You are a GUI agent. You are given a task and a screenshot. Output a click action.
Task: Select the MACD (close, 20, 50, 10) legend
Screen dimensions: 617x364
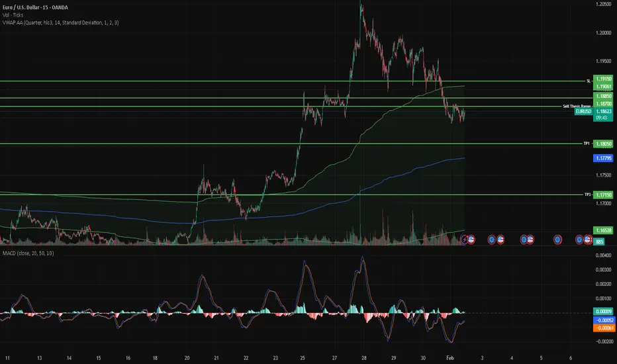click(28, 253)
